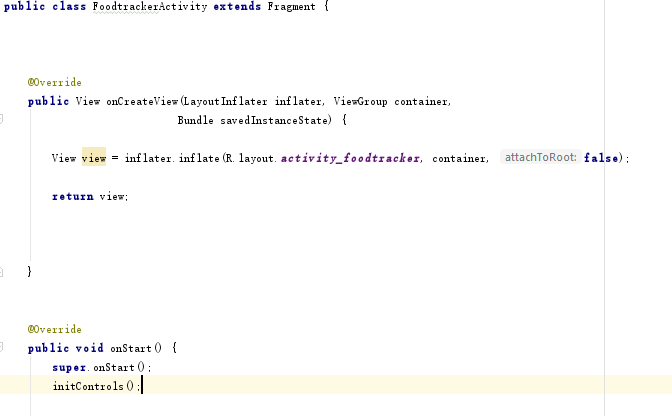This screenshot has height=416, width=672.
Task: Click the inflater.inflate method call
Action: (x=171, y=158)
